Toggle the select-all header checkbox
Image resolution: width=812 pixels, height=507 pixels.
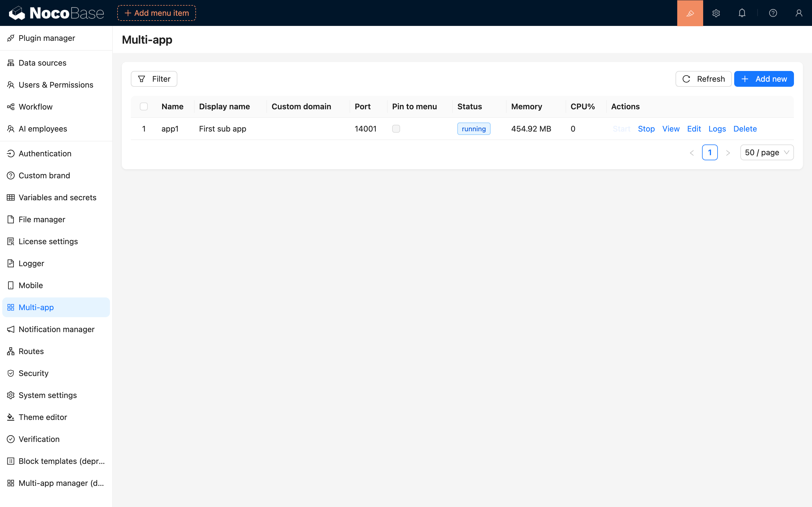pos(144,107)
